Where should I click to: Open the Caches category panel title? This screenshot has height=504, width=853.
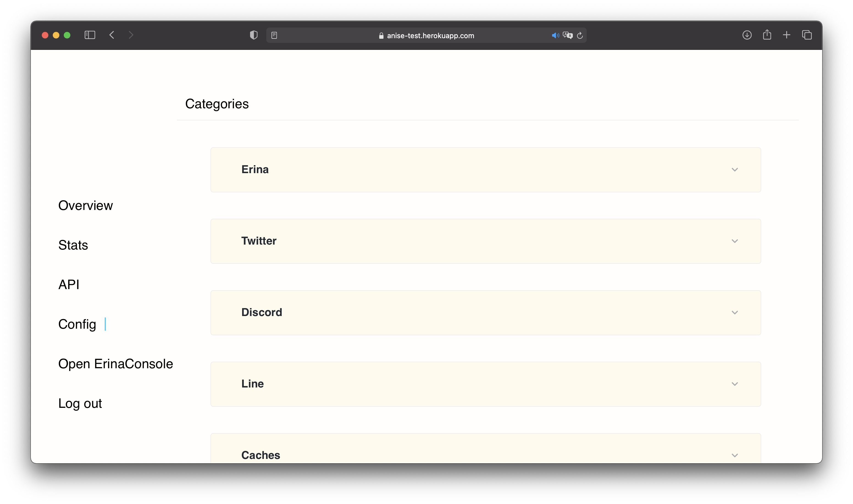[261, 455]
